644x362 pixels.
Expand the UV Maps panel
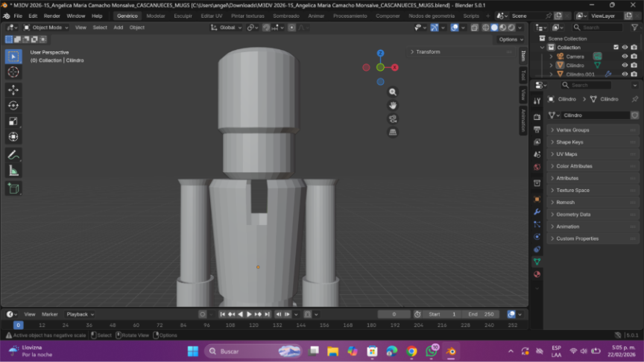coord(593,154)
